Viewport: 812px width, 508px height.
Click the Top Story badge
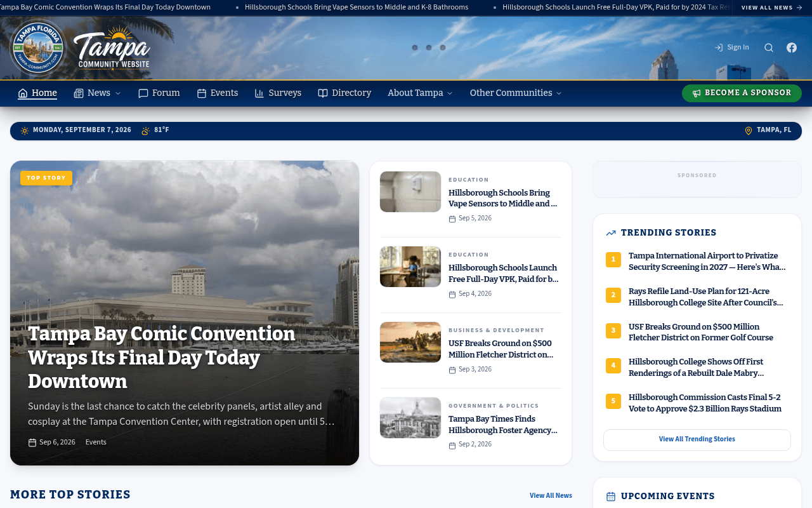click(46, 178)
